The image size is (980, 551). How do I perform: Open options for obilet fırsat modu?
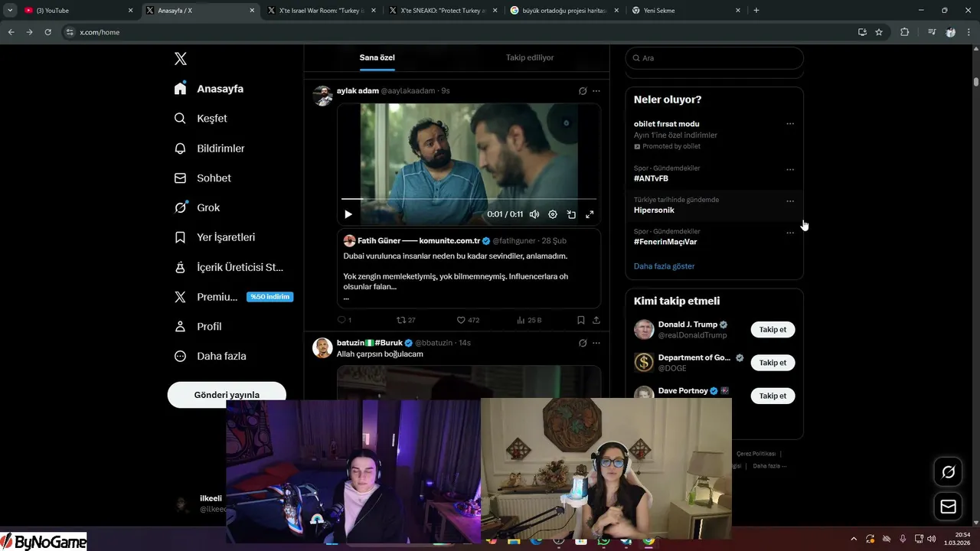coord(790,124)
